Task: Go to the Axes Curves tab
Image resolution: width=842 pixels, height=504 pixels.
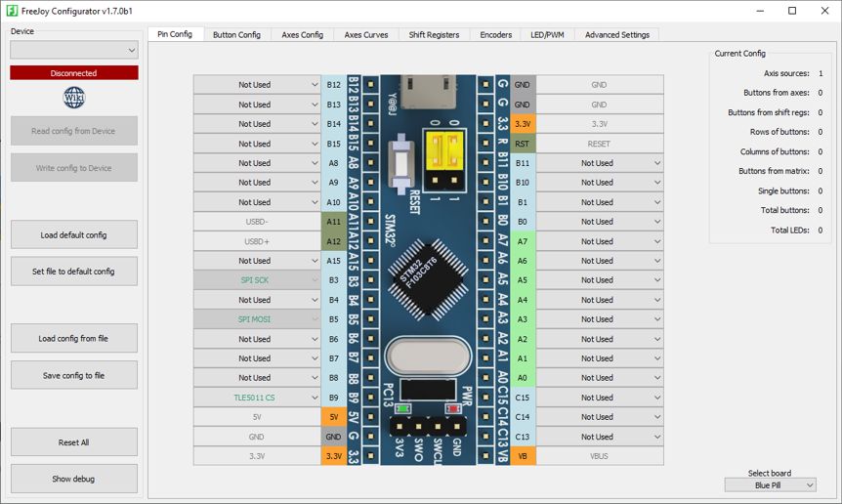Action: [366, 35]
